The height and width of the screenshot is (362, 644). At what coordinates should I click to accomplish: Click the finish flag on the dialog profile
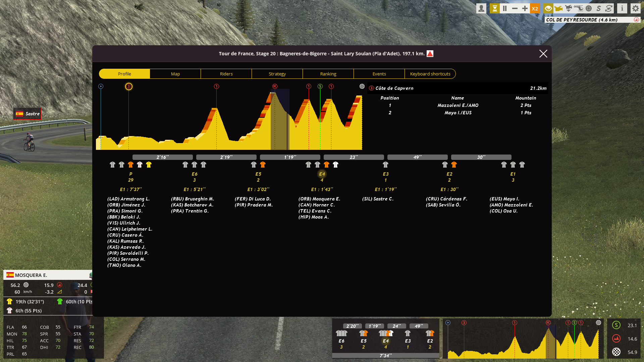pos(362,86)
